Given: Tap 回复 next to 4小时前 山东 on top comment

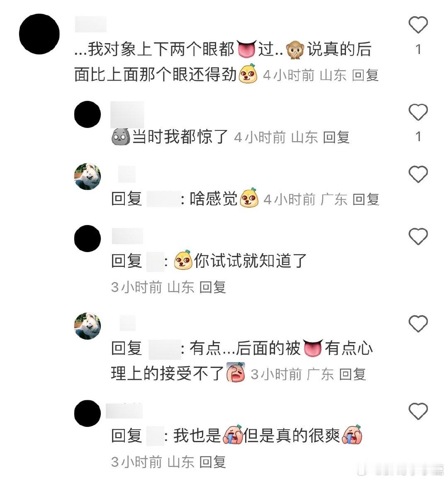Looking at the screenshot, I should click(365, 75).
